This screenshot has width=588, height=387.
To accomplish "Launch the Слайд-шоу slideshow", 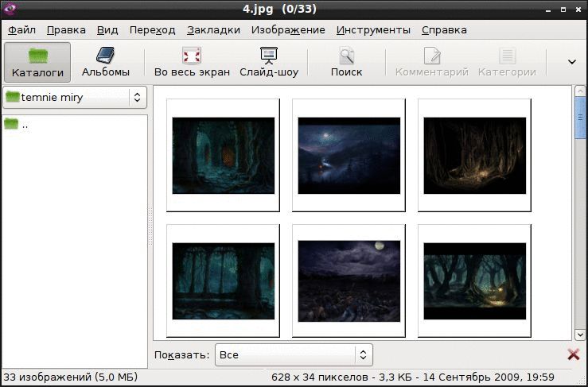I will tap(269, 62).
